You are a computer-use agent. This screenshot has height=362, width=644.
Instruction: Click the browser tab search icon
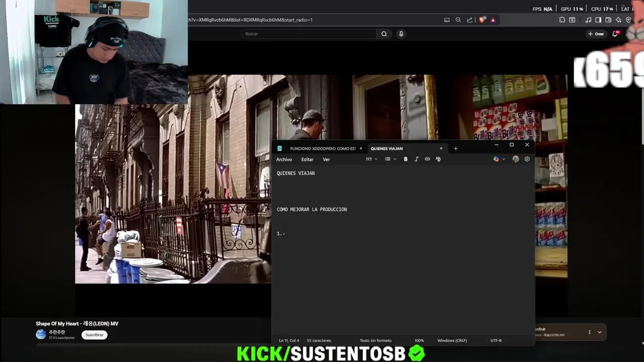coord(572,20)
